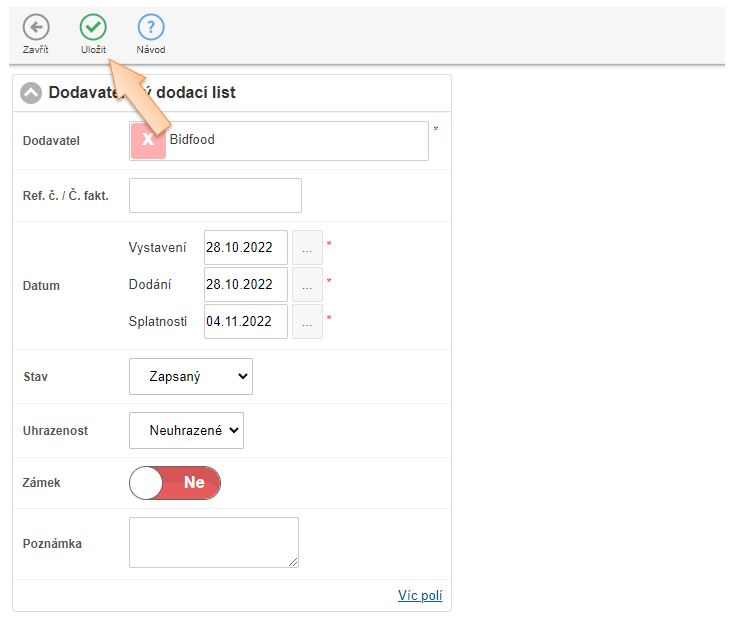Focus the Poznámka text area

point(213,542)
